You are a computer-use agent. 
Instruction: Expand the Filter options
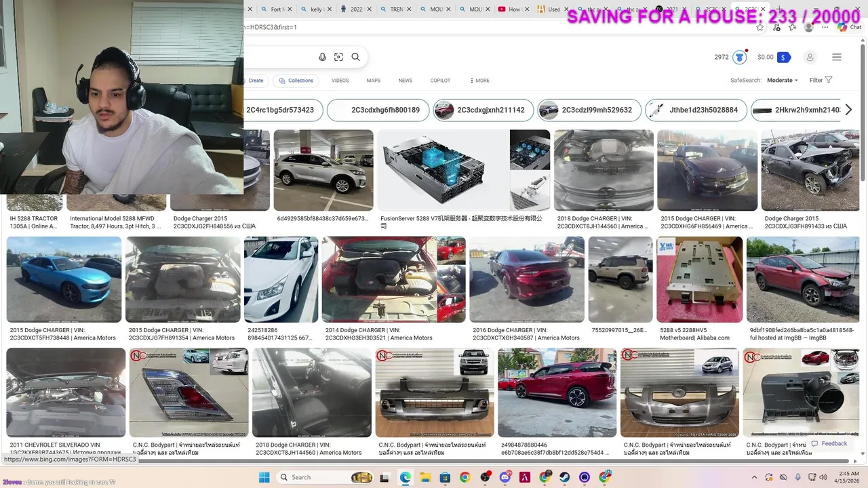(821, 80)
